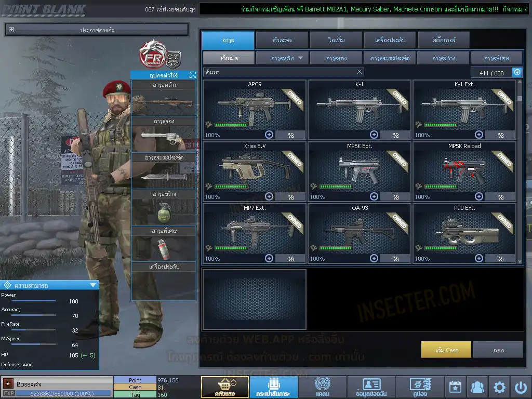Click ใช้ button on Kriss S.V

(x=290, y=197)
